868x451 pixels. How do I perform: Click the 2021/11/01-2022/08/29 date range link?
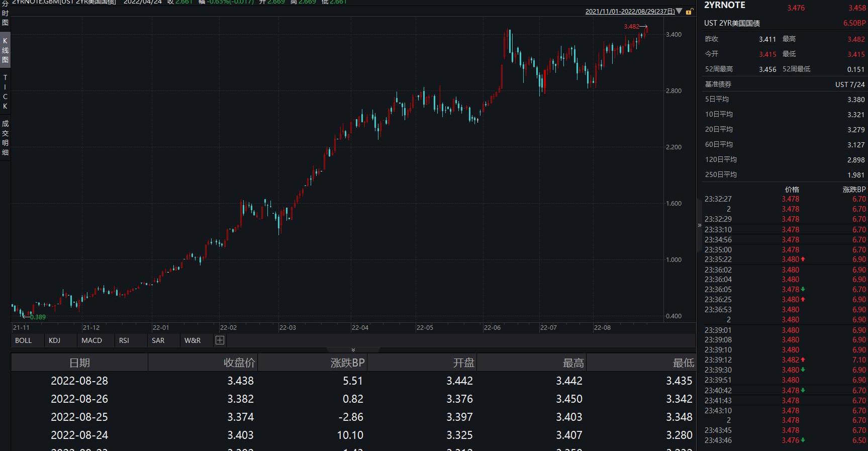[x=630, y=11]
